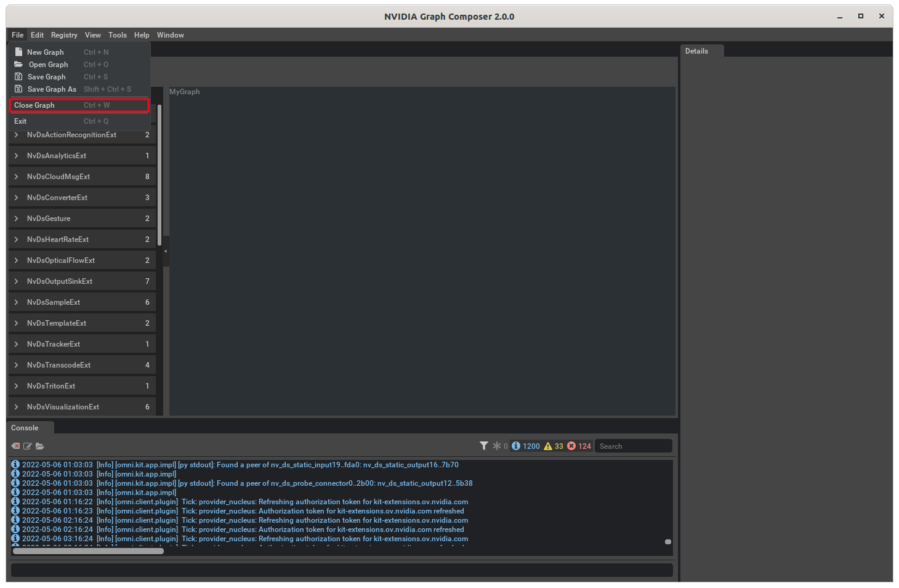
Task: Copy console log text using the edit icon
Action: point(27,446)
